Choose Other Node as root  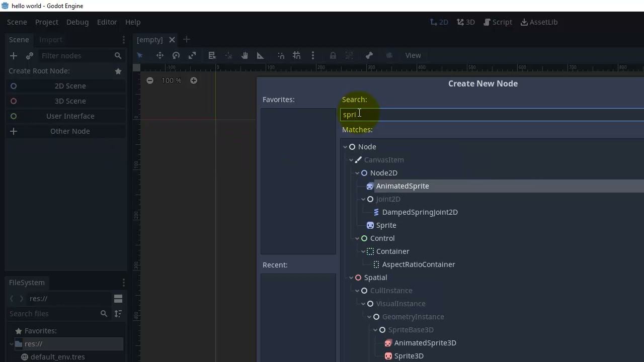(65, 131)
